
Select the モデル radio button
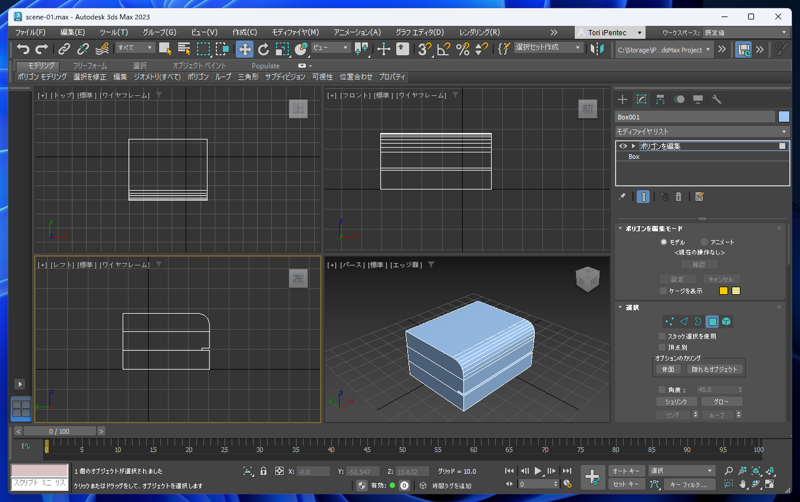664,242
